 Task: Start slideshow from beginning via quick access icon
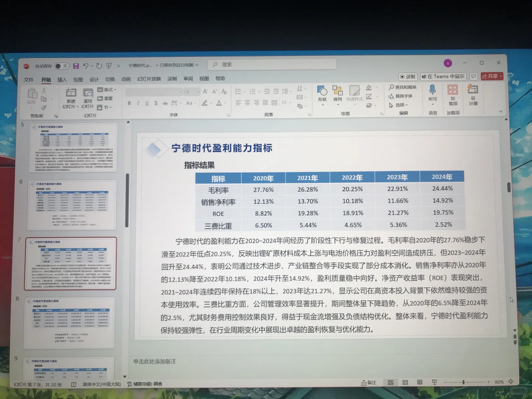[x=109, y=66]
